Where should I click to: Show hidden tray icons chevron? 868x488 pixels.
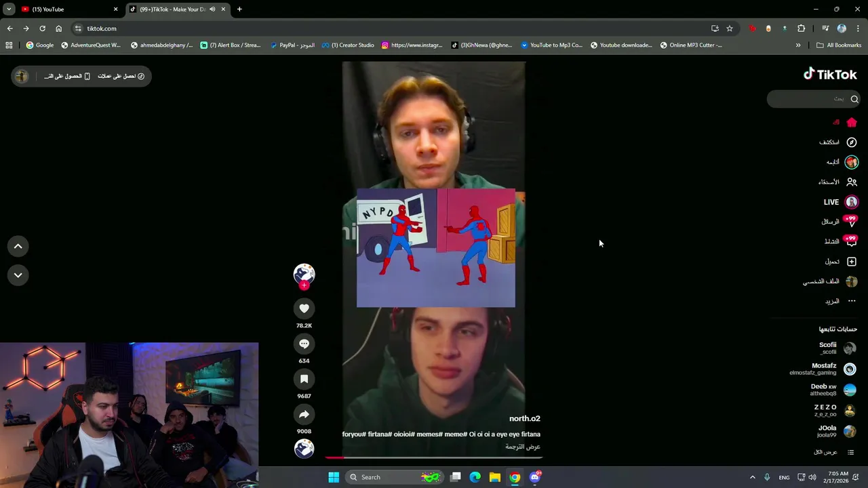click(x=752, y=477)
